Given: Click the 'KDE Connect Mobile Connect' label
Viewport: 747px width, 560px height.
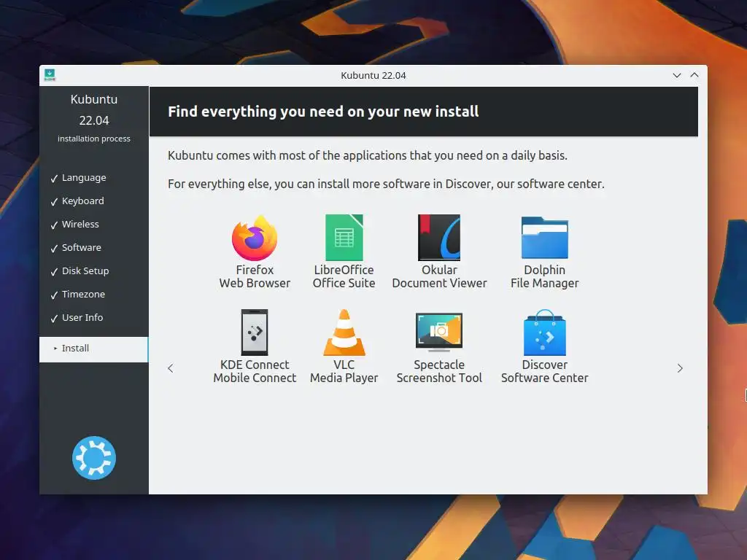Looking at the screenshot, I should (255, 371).
